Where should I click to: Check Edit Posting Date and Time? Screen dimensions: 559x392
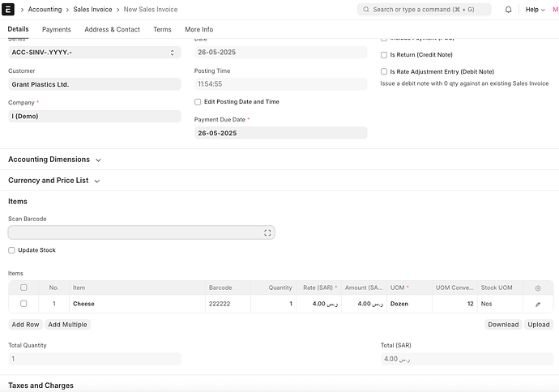(x=198, y=102)
